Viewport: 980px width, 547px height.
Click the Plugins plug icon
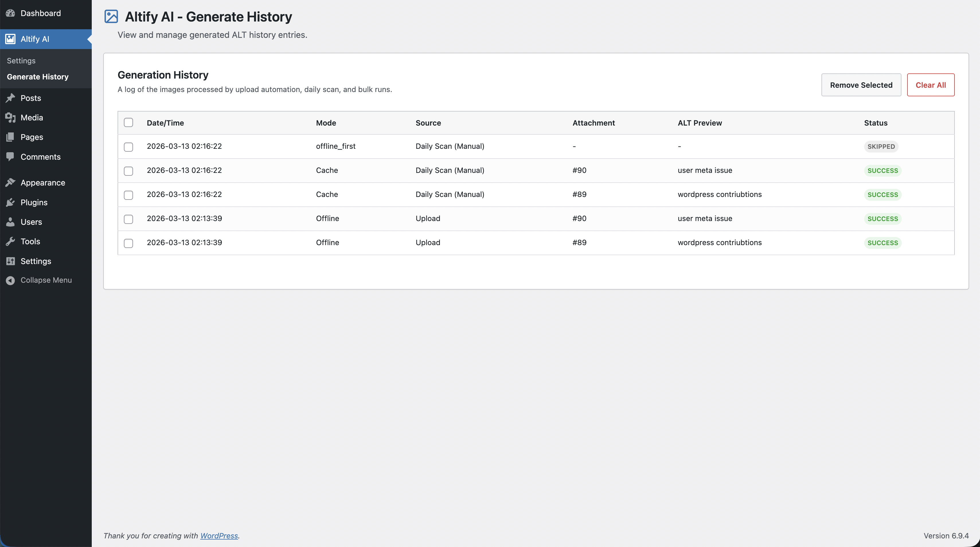tap(10, 202)
